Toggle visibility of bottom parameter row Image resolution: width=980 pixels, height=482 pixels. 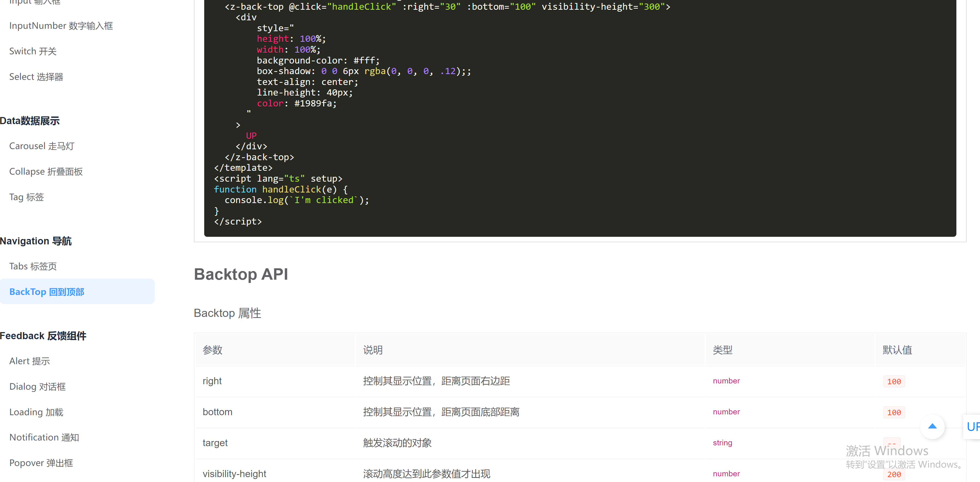218,411
